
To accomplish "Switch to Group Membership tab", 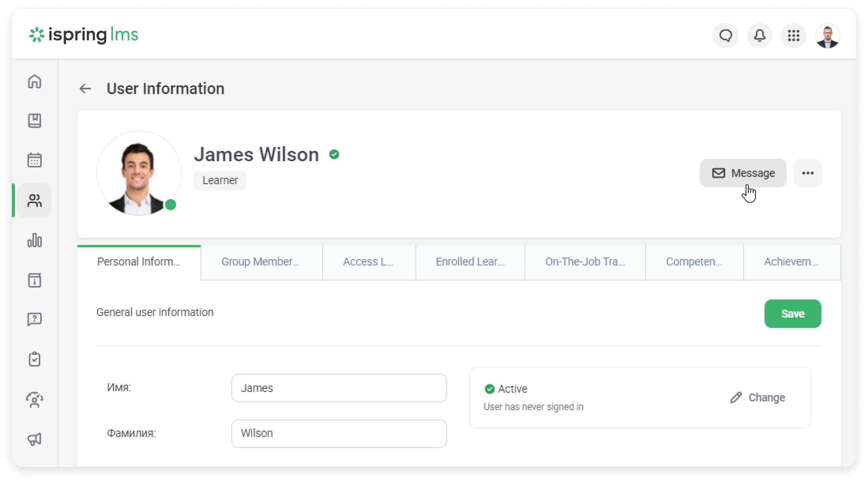I will pyautogui.click(x=261, y=262).
